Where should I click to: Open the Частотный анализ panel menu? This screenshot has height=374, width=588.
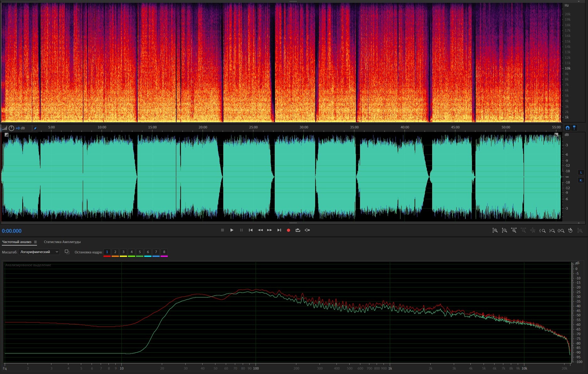[35, 242]
